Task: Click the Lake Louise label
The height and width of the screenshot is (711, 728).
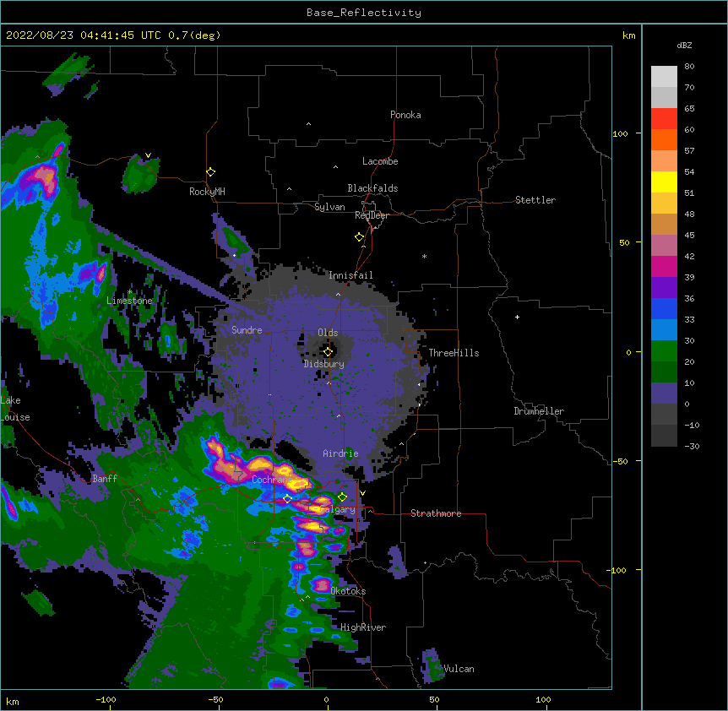Action: (x=15, y=409)
